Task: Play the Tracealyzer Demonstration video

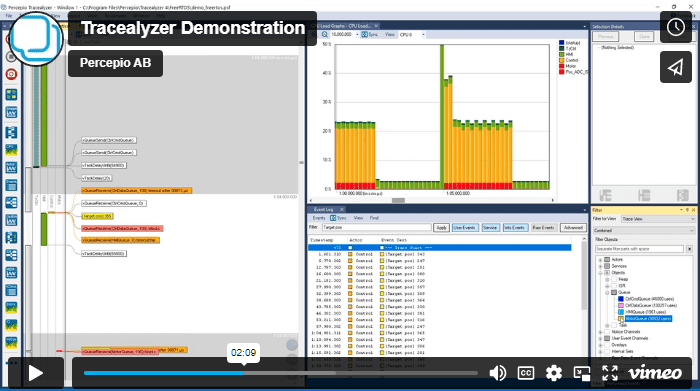Action: (36, 373)
